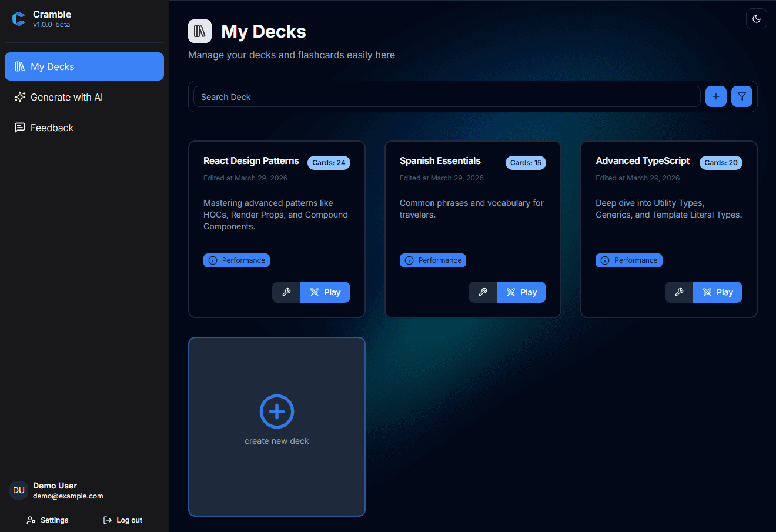Click the Cards: 15 badge
Image resolution: width=776 pixels, height=532 pixels.
[x=526, y=163]
